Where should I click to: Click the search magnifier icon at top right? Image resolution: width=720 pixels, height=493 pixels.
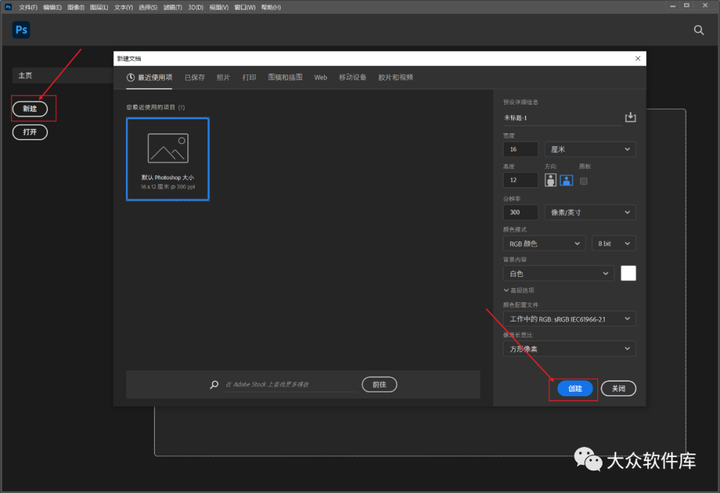click(x=698, y=30)
